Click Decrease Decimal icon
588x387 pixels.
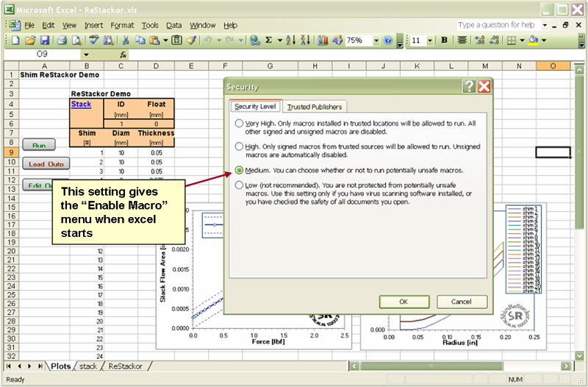pyautogui.click(x=494, y=40)
